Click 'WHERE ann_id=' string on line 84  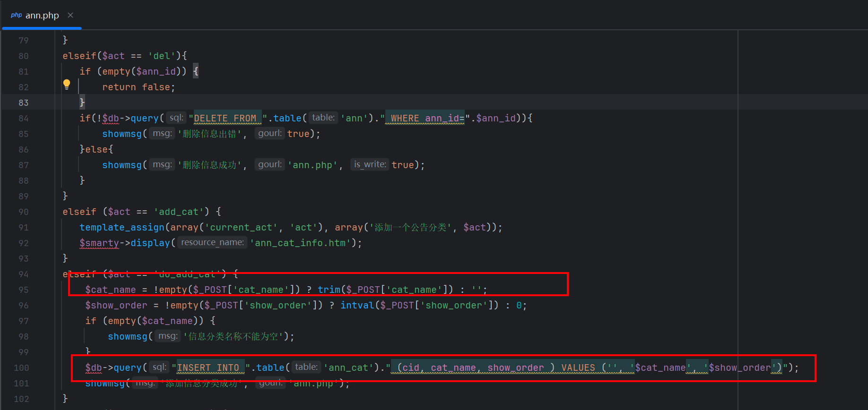[x=427, y=118]
